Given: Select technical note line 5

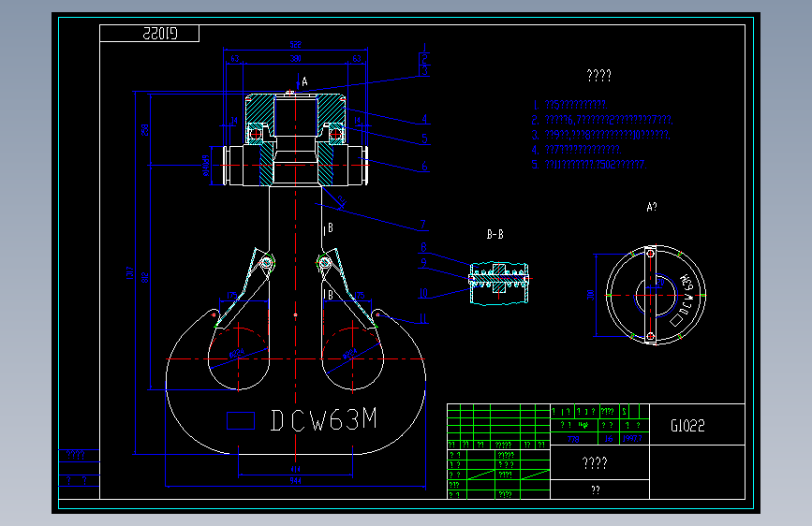Looking at the screenshot, I should click(x=589, y=165).
